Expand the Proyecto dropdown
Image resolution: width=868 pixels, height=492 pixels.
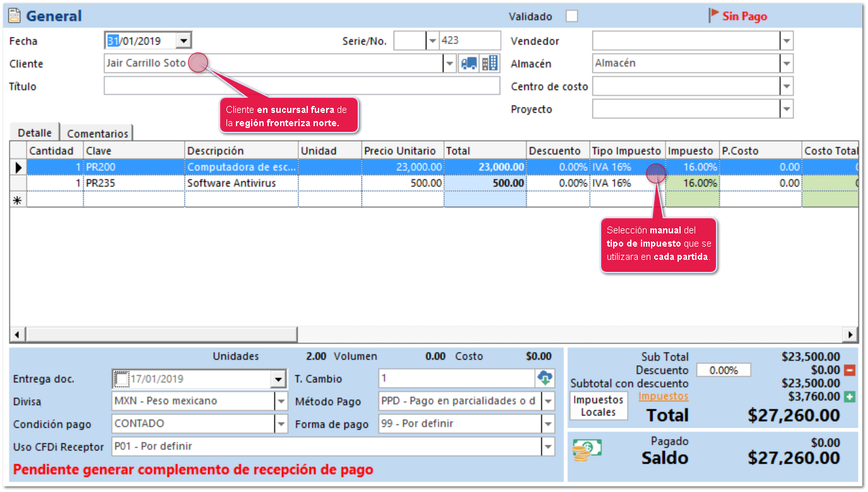787,109
